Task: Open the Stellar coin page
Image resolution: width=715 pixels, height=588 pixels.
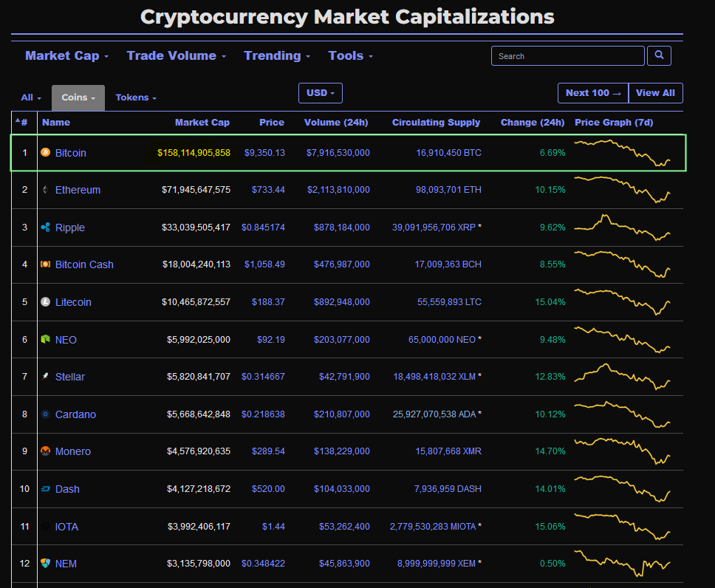Action: click(x=69, y=377)
